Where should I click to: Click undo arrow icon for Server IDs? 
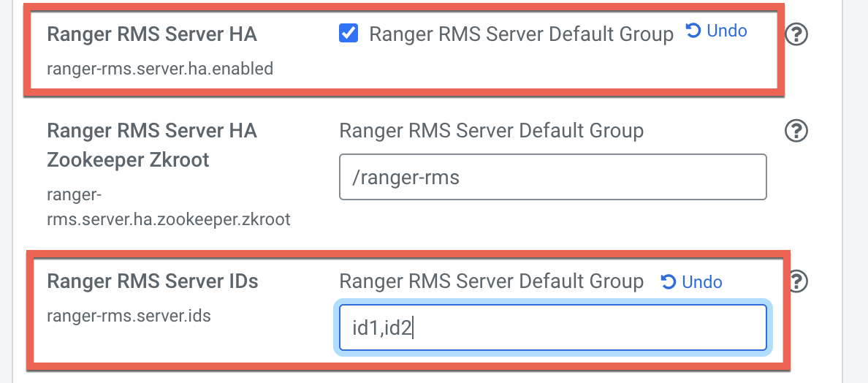pos(669,282)
